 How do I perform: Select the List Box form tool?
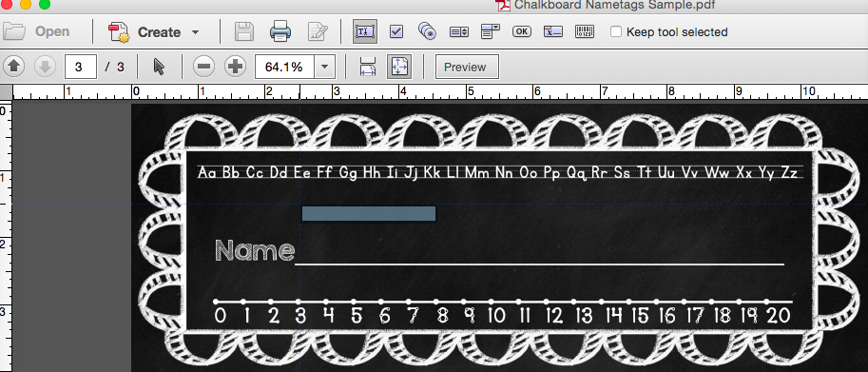pos(459,32)
